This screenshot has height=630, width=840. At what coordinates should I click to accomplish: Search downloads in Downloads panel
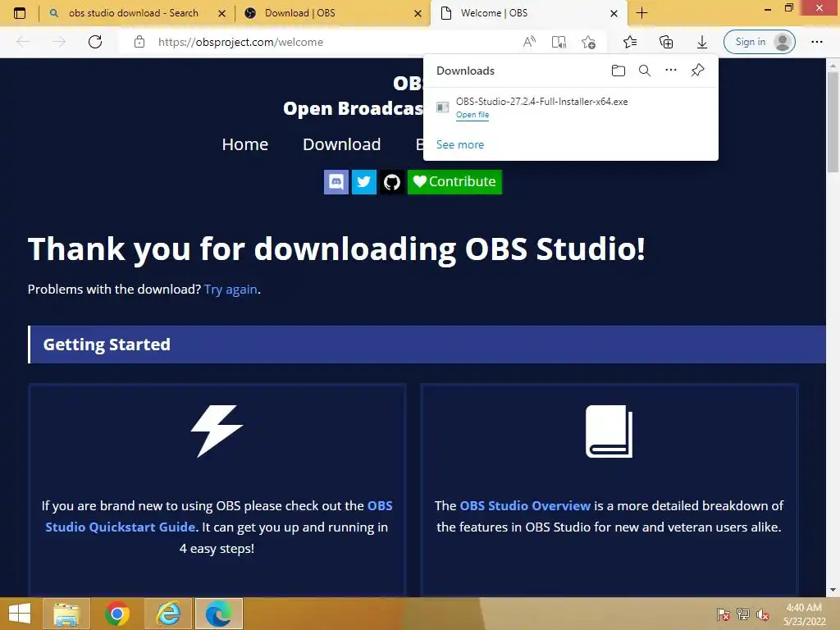[645, 71]
